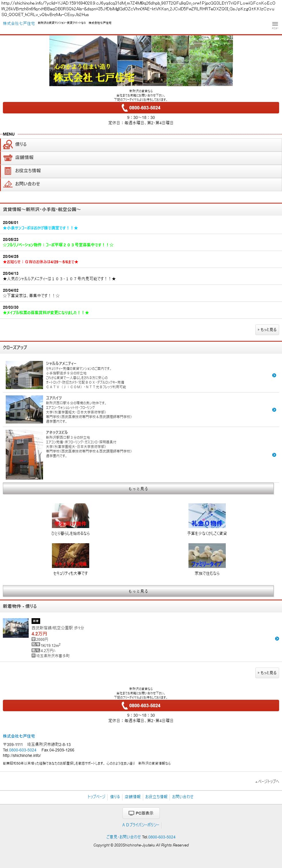Click the お問い合わせ envelope icon
Screen dimensions: 282x868
click(8, 184)
